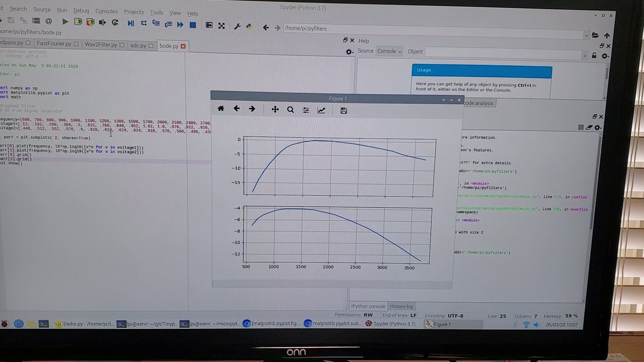Open outline list icon in toolbar
Viewport: 644px width, 362px height.
tap(36, 21)
